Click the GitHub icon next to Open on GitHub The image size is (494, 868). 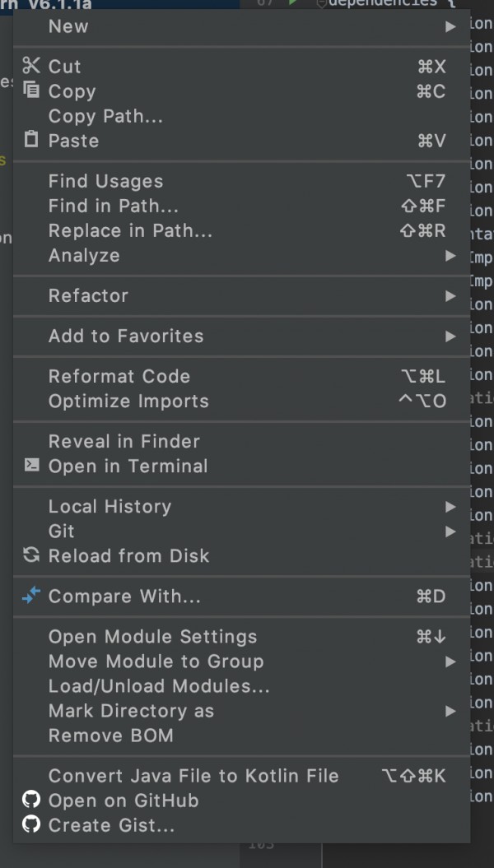31,800
